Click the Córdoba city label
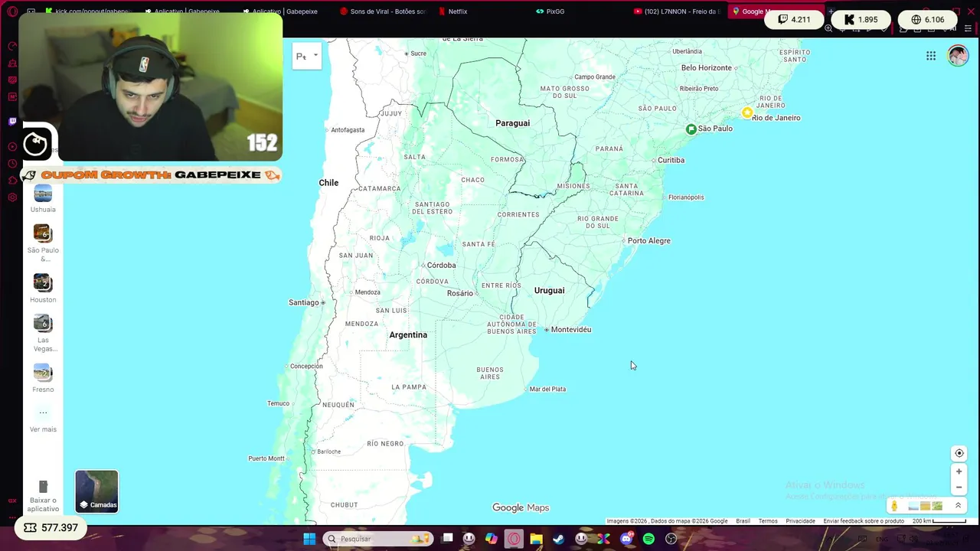 [x=441, y=266]
